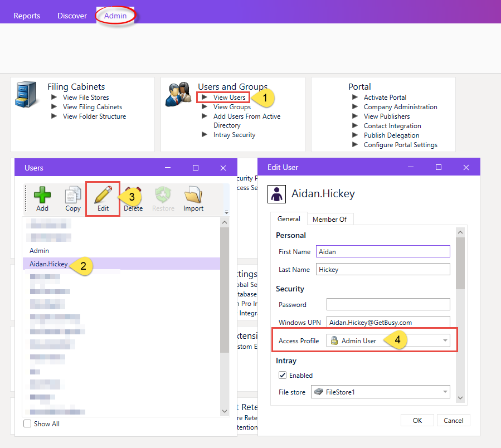Uncheck the Intray Enabled checkbox
Viewport: 501px width, 448px height.
[x=283, y=375]
